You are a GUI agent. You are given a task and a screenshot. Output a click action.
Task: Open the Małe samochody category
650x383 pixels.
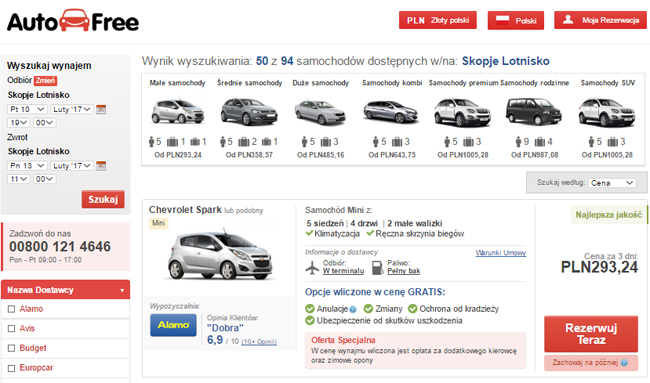pos(177,83)
